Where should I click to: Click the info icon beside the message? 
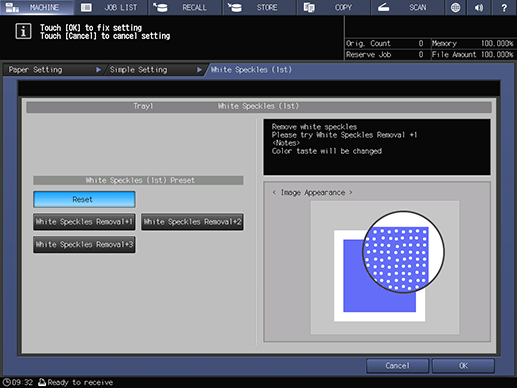[x=23, y=31]
